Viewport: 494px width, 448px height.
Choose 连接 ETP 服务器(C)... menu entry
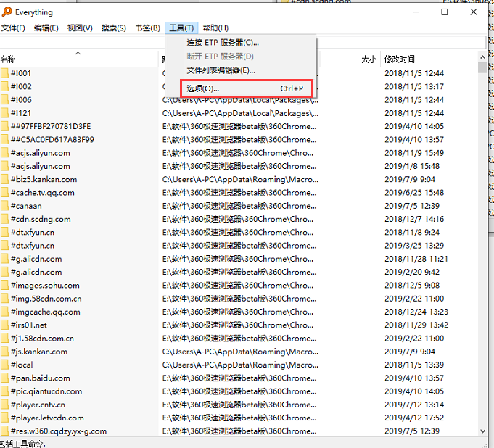click(x=241, y=43)
